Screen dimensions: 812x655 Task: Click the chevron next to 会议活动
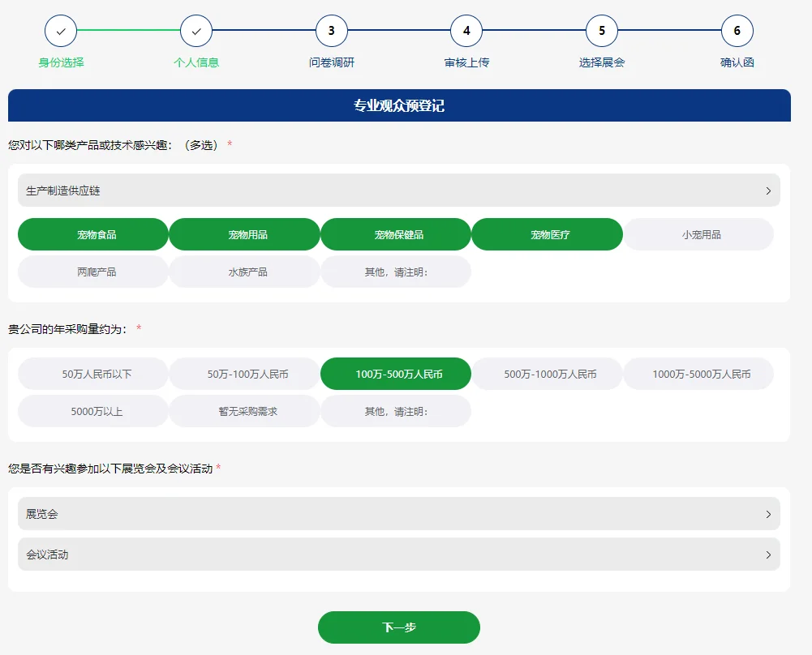click(767, 554)
